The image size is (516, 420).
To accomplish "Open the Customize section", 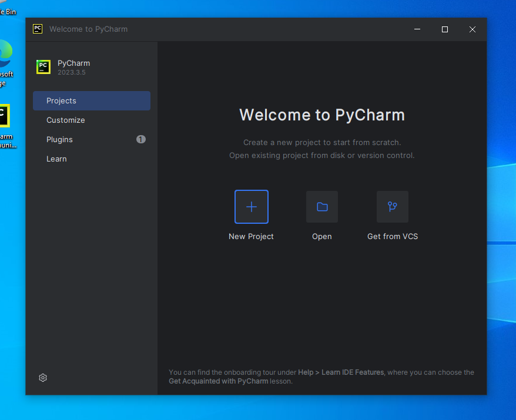I will [x=66, y=120].
